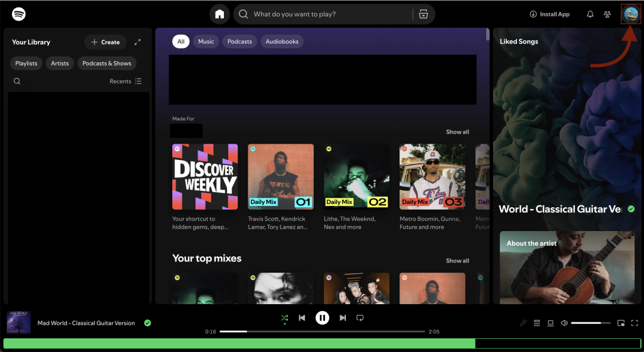Open the notifications bell
644x352 pixels.
tap(590, 14)
